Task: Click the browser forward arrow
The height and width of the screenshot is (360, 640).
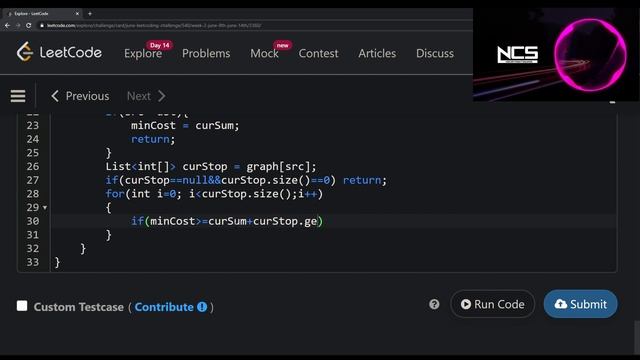Action: [x=18, y=25]
